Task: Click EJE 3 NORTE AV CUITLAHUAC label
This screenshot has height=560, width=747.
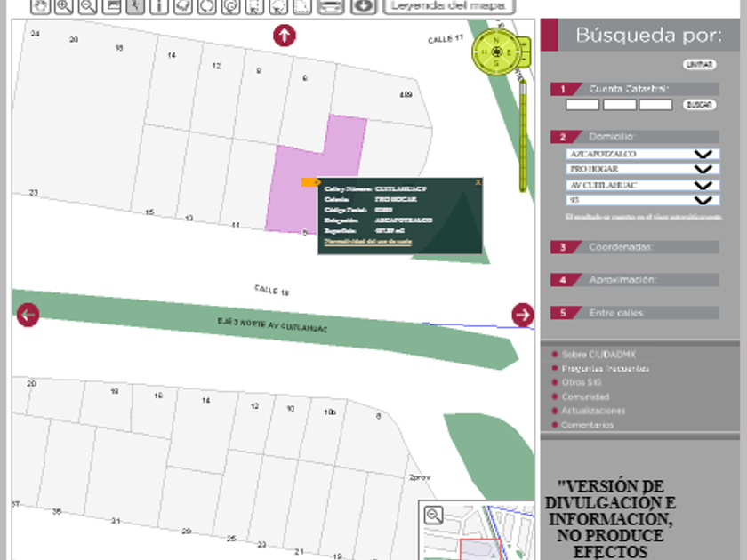Action: pos(272,324)
